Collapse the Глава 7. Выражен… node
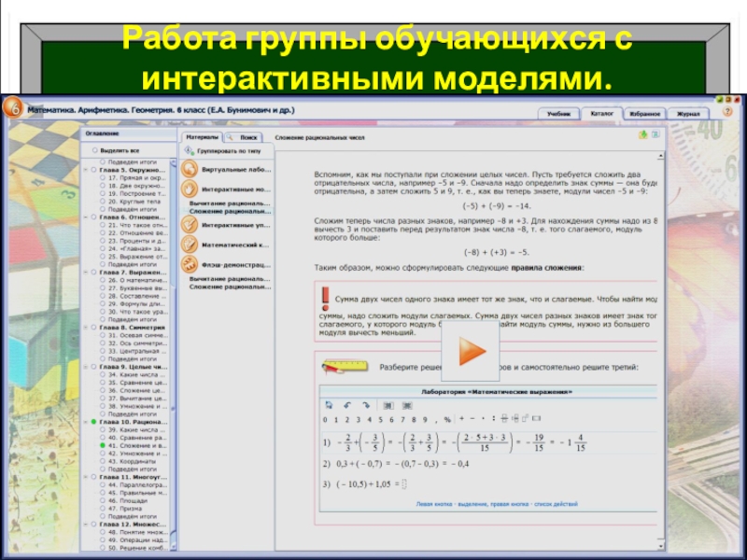The image size is (747, 560). [x=86, y=273]
